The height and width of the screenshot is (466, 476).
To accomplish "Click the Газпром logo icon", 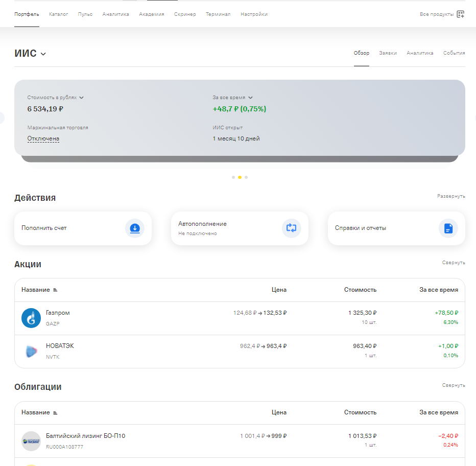I will pyautogui.click(x=31, y=318).
